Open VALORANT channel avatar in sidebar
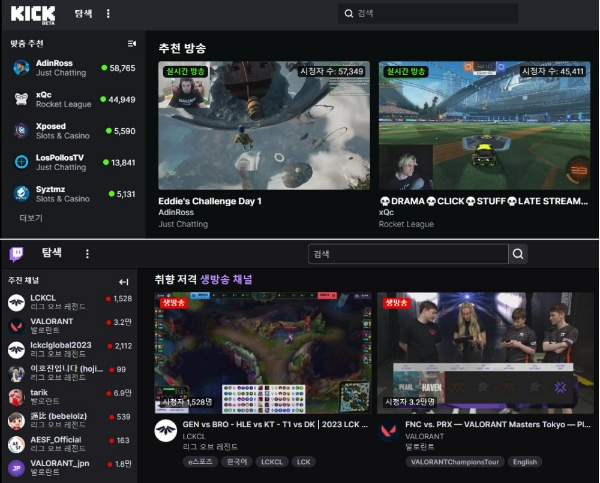Viewport: 600px width, 483px height. 16,326
